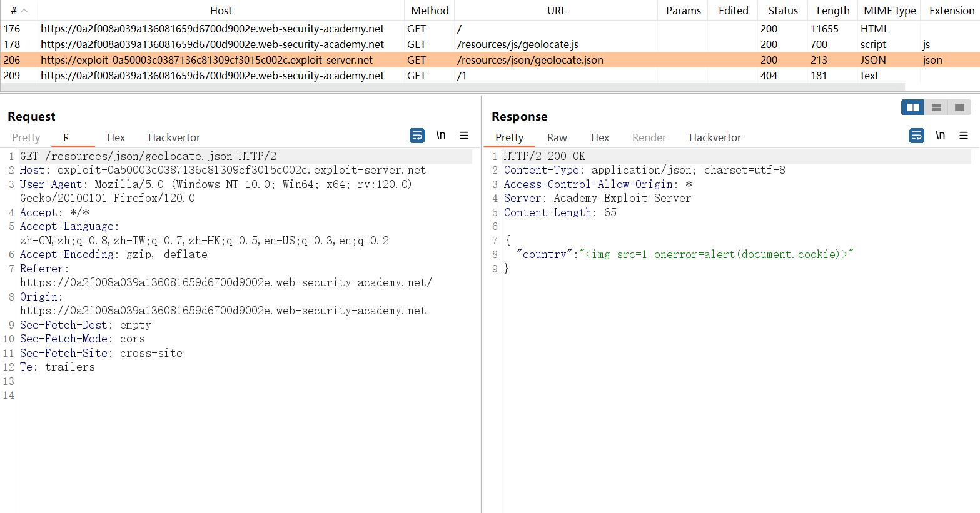Toggle non-printable characters \n in Response panel
Viewport: 980px width, 513px height.
pyautogui.click(x=940, y=136)
